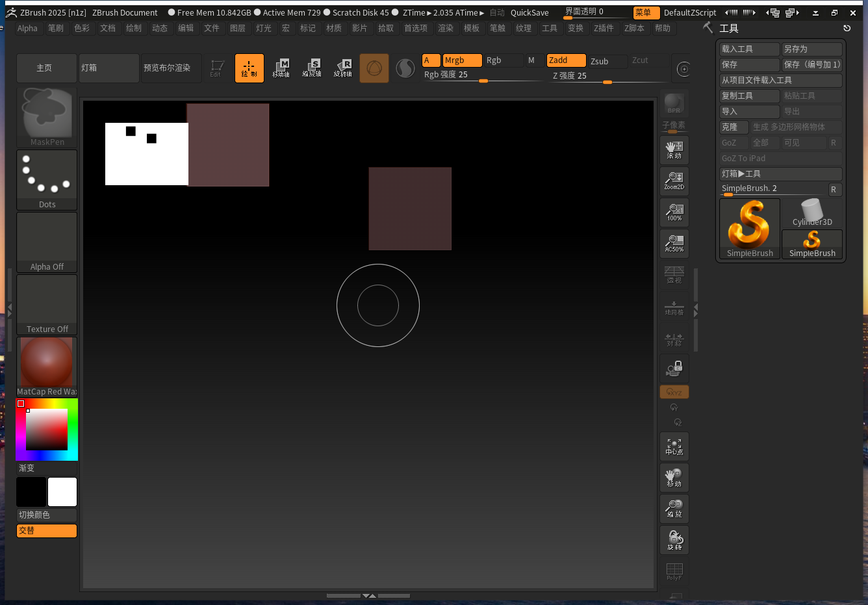Image resolution: width=868 pixels, height=605 pixels.
Task: Open the 渲染 (Render) menu
Action: click(445, 28)
